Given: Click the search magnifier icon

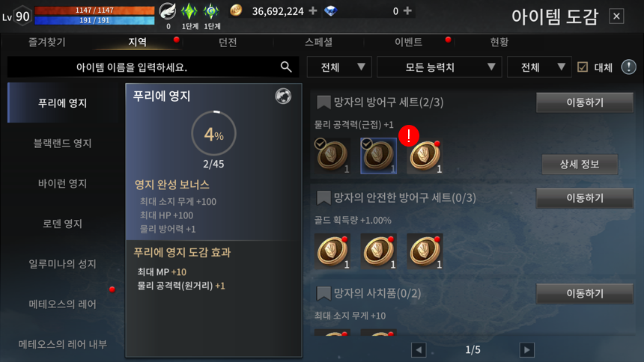Looking at the screenshot, I should click(286, 67).
